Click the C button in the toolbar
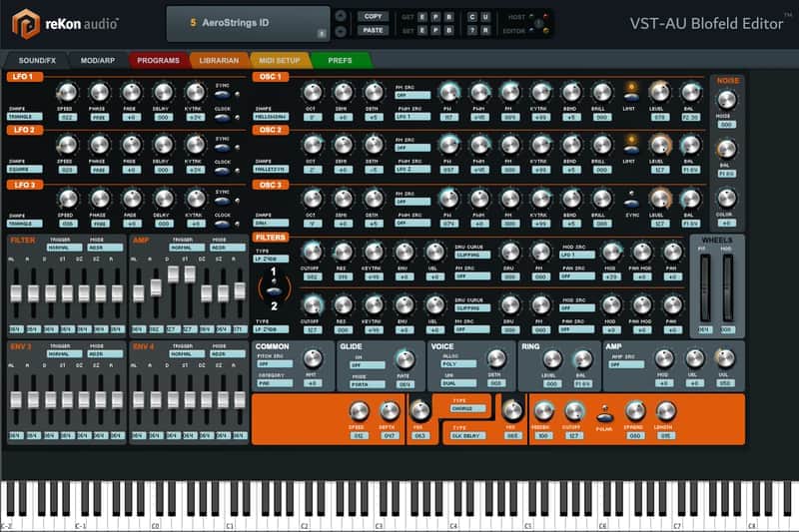The image size is (799, 532). [x=471, y=17]
